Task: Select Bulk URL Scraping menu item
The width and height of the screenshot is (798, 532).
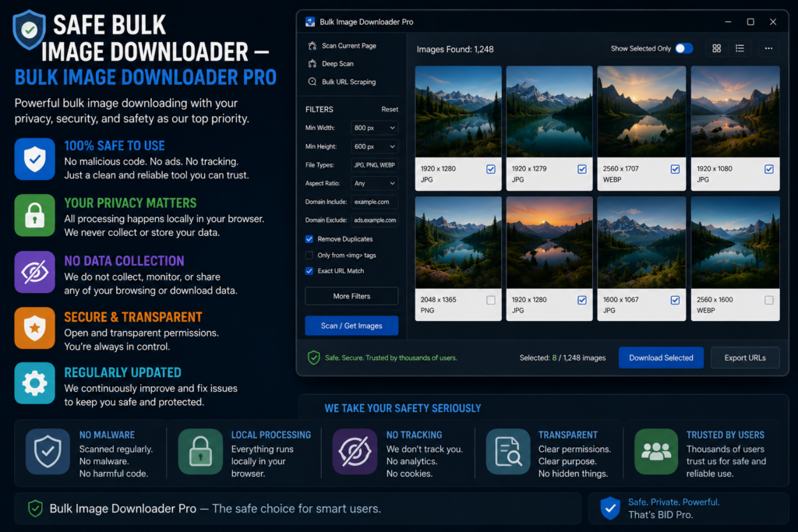Action: pos(342,81)
